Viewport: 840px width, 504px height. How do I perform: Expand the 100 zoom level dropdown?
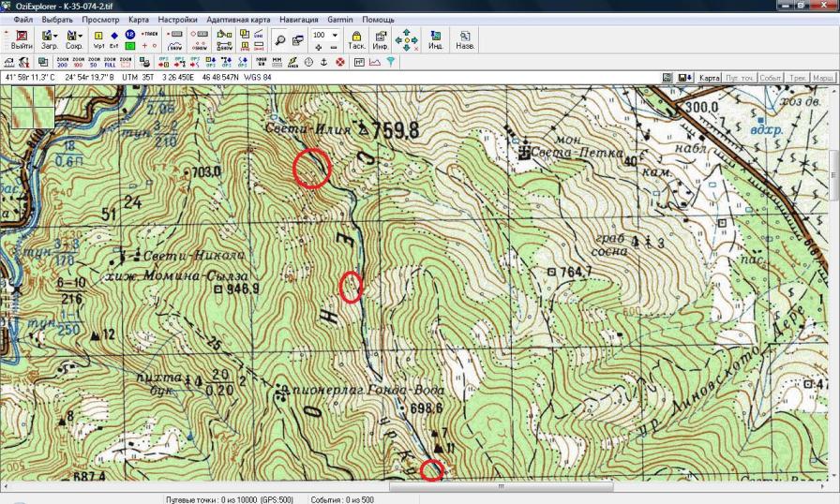tap(335, 35)
